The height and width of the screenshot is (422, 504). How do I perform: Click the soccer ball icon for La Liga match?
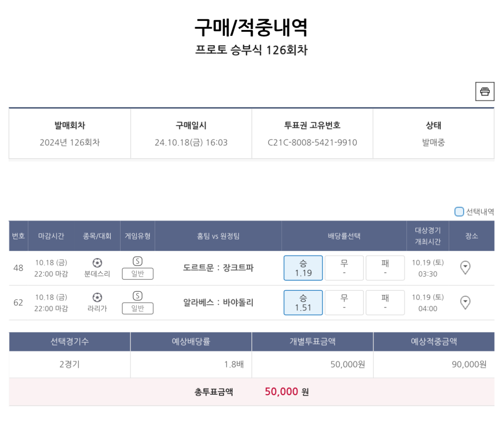click(x=97, y=297)
